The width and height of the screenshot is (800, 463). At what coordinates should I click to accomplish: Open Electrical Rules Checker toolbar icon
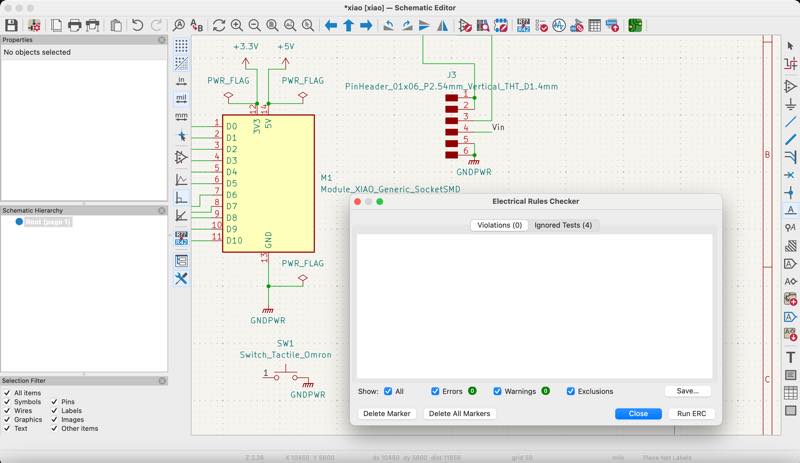tap(541, 25)
